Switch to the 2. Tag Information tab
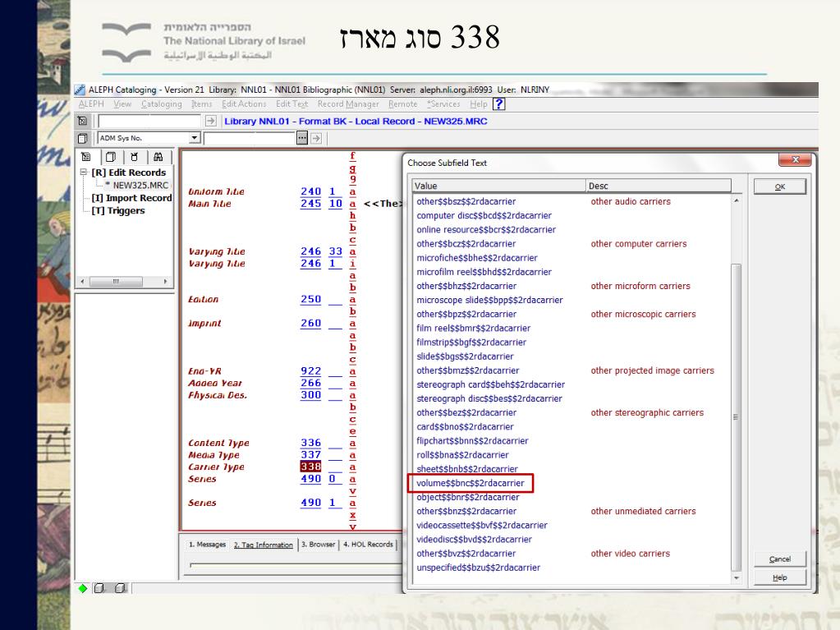The image size is (840, 630). 263,545
